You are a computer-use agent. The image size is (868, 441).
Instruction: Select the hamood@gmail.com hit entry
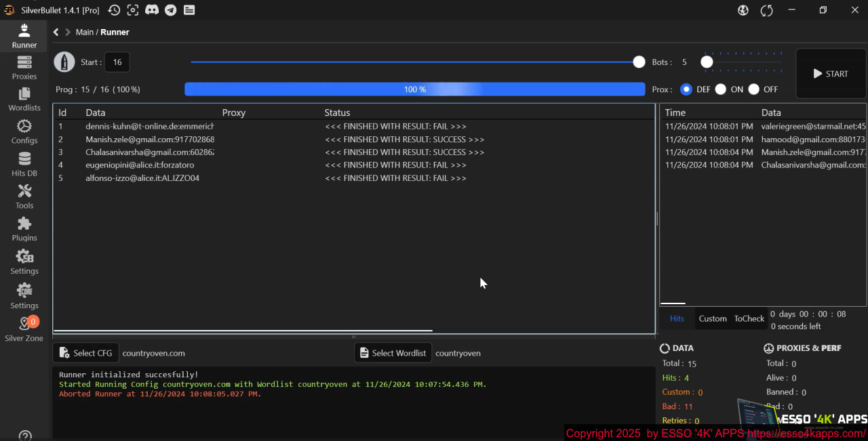coord(764,140)
